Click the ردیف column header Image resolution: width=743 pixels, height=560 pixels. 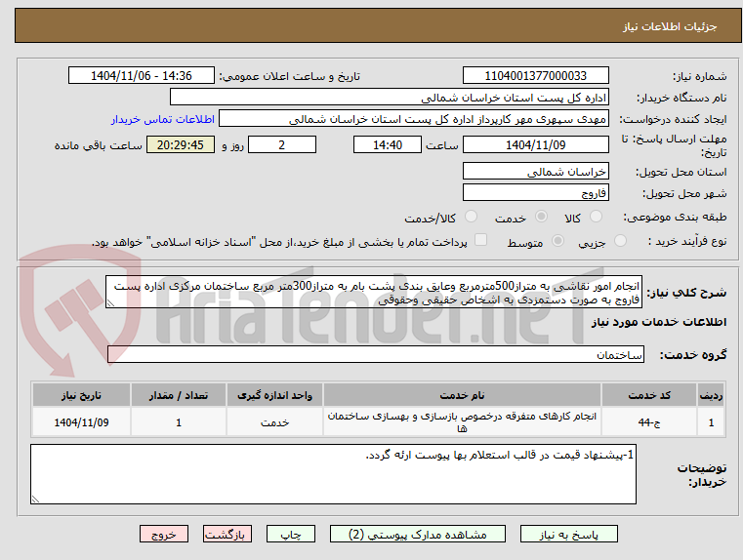pos(711,395)
